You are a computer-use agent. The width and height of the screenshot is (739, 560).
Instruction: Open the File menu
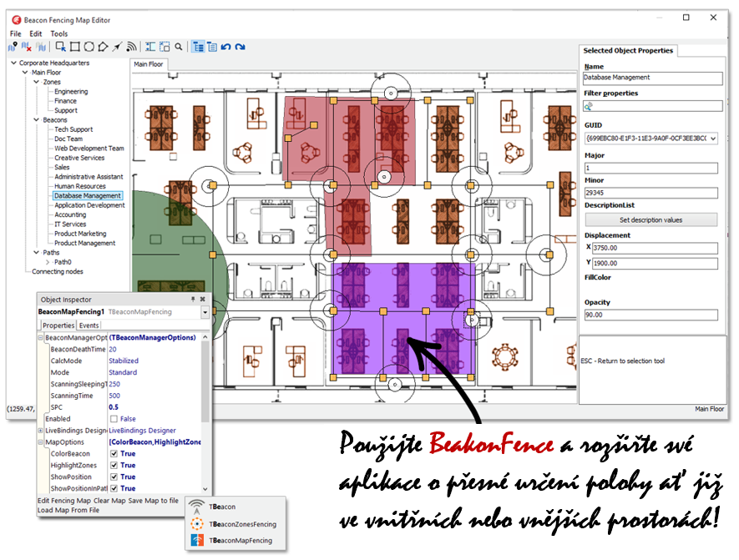coord(16,34)
